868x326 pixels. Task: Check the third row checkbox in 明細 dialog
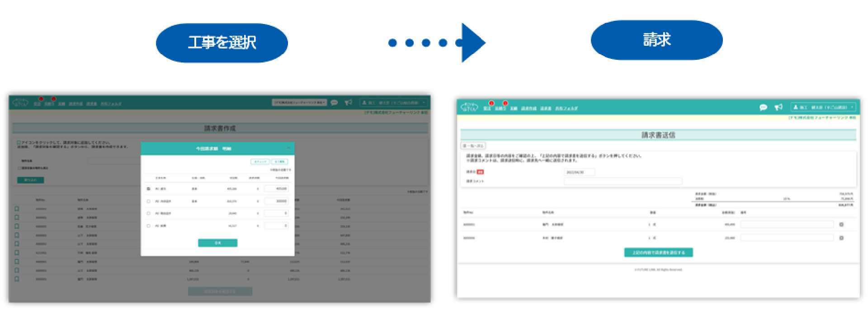[x=148, y=213]
